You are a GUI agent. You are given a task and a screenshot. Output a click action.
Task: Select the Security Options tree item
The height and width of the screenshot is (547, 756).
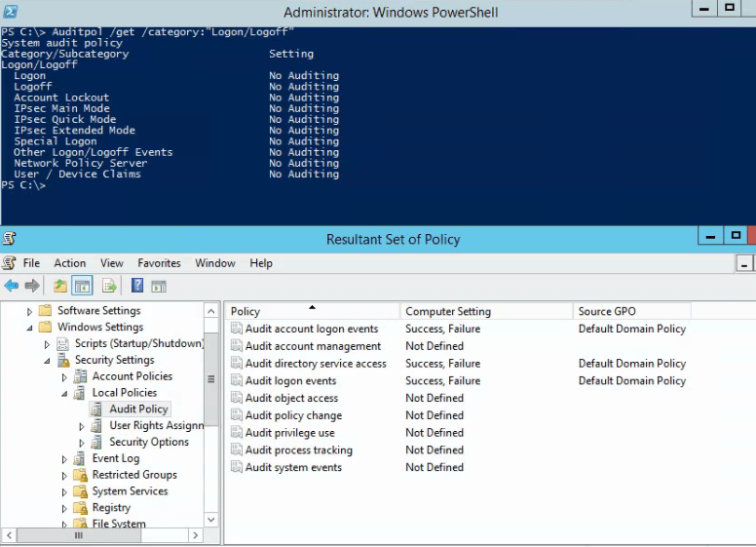click(148, 442)
